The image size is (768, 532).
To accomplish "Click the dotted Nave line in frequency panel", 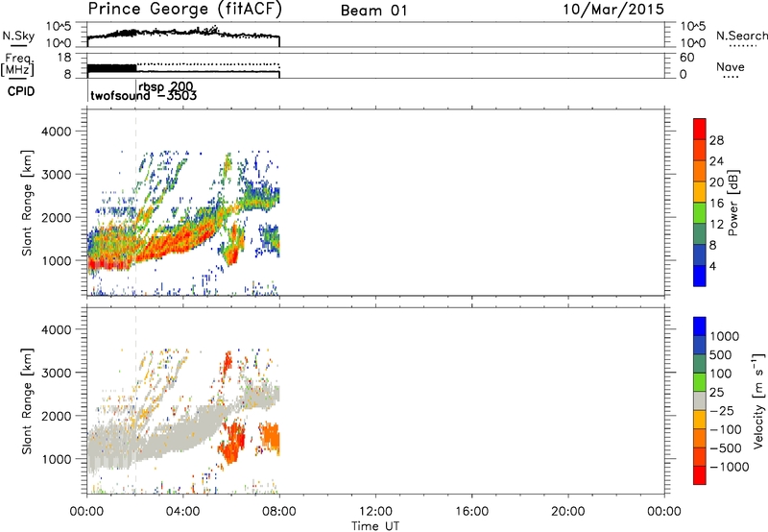I will pyautogui.click(x=207, y=64).
